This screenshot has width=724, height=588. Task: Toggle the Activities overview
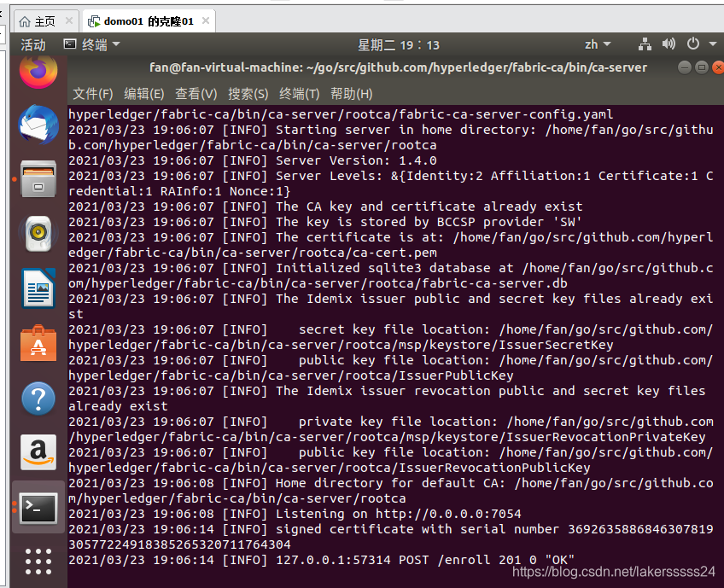[x=32, y=44]
